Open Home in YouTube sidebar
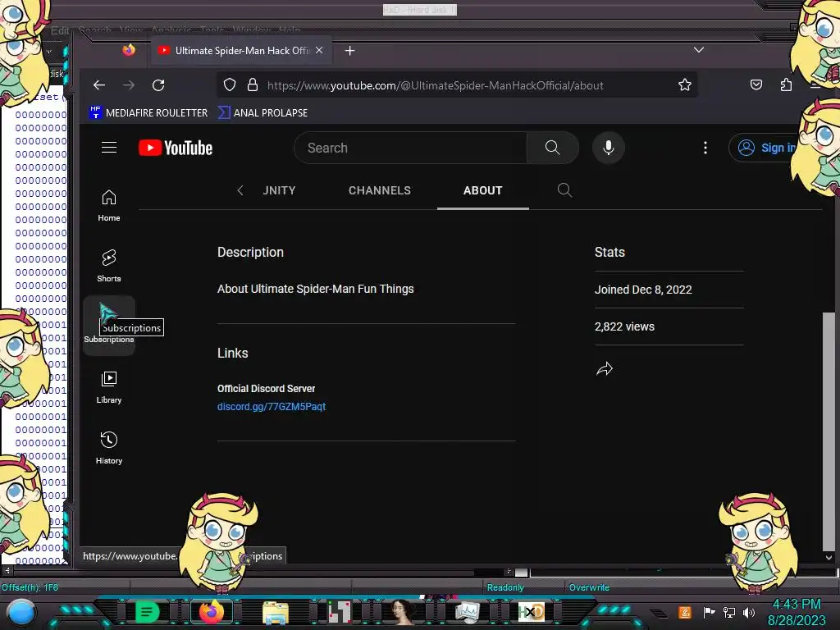The height and width of the screenshot is (630, 840). [x=109, y=206]
